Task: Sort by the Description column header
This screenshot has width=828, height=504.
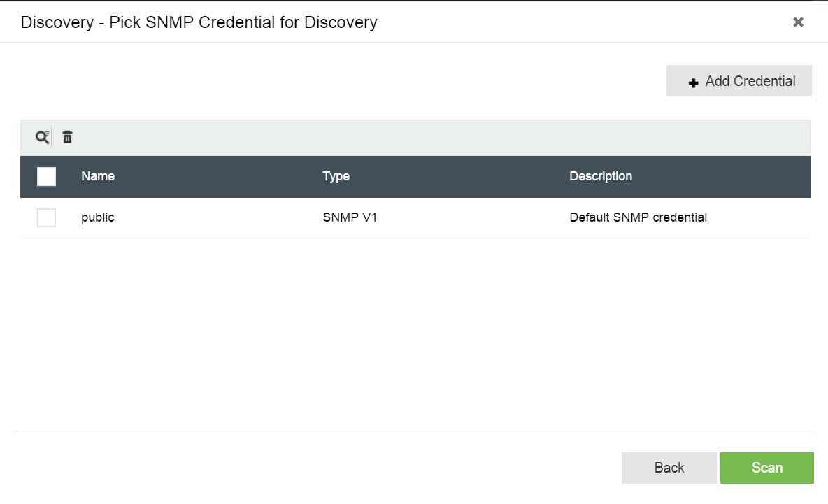Action: 600,176
